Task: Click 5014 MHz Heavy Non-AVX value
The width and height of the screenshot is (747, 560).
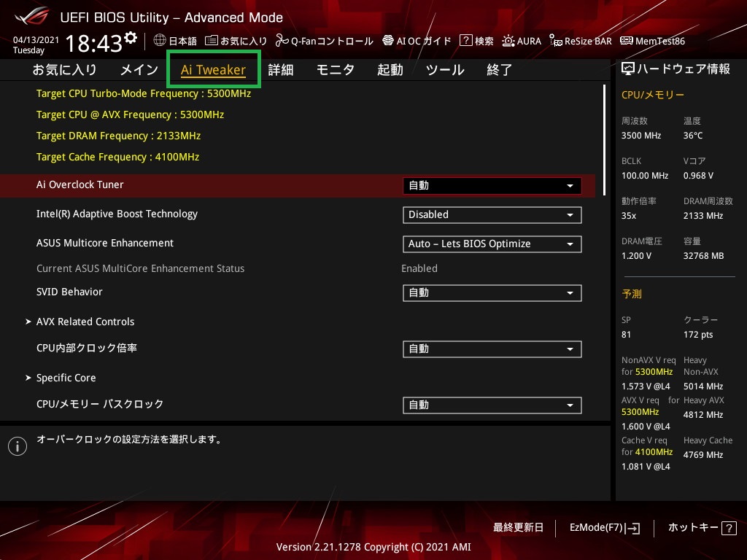Action: (x=703, y=386)
